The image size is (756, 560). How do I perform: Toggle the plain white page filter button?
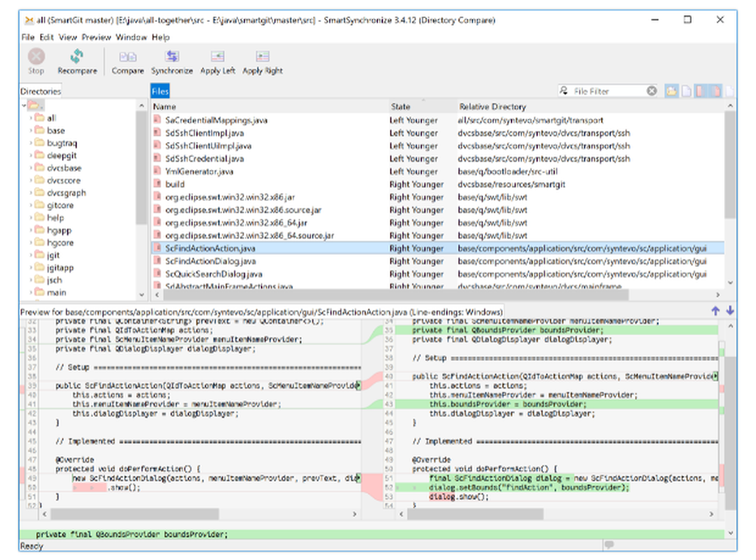(686, 91)
